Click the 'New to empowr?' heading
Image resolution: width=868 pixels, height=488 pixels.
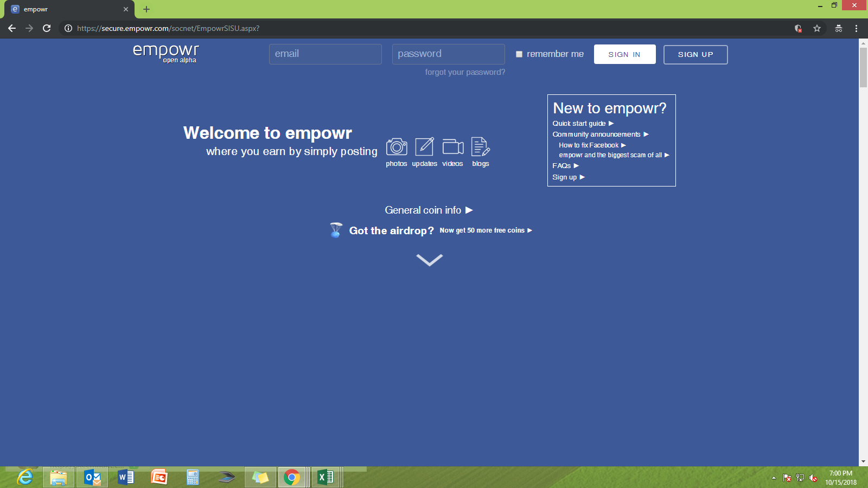click(x=610, y=108)
